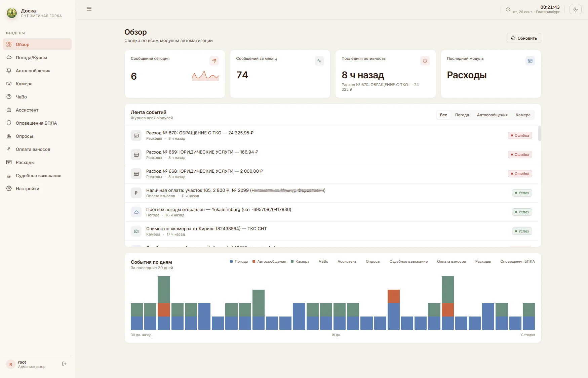Open Автосообщения in the sidebar
Image resolution: width=588 pixels, height=378 pixels.
37,71
